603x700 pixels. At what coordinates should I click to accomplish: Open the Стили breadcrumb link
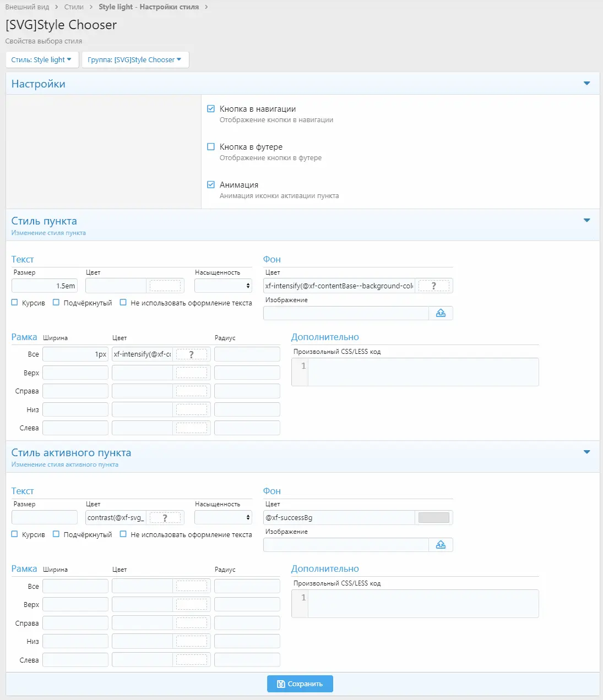(74, 7)
